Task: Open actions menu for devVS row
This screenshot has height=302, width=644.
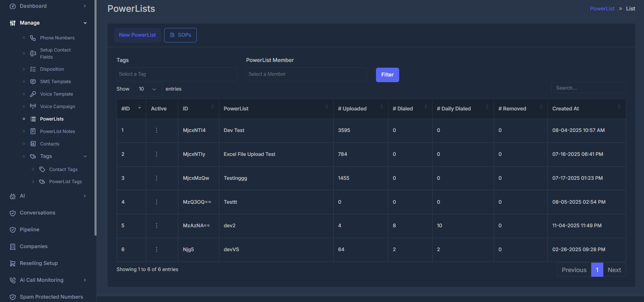Action: click(x=156, y=249)
